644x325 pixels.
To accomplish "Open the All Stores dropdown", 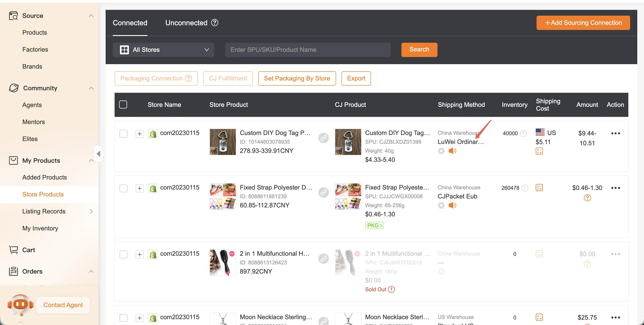I will (x=164, y=50).
